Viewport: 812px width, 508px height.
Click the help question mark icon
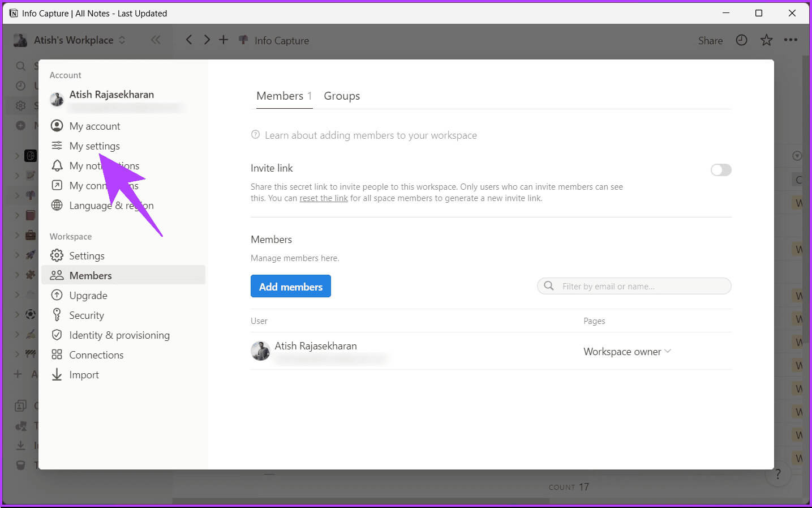click(x=778, y=474)
